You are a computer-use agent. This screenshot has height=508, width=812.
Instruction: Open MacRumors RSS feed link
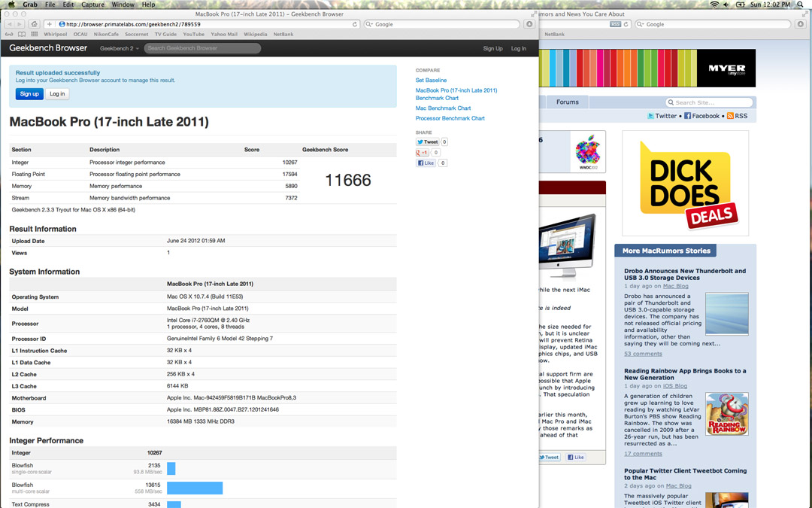[x=737, y=116]
